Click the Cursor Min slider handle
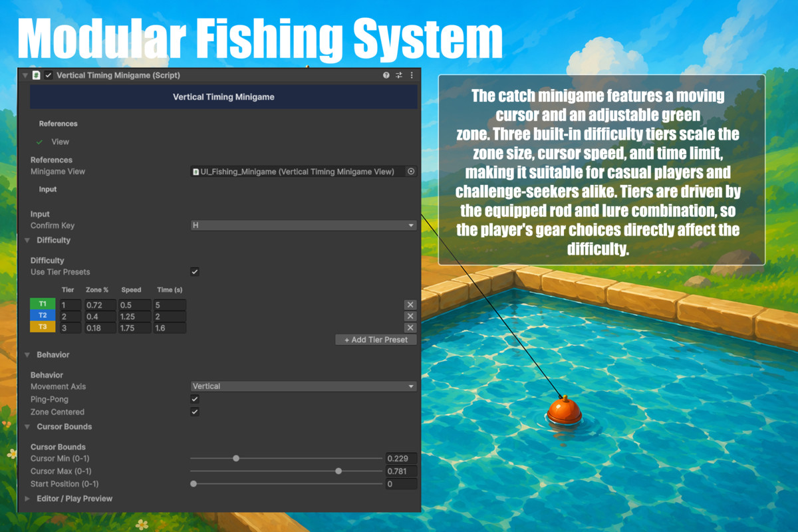The height and width of the screenshot is (532, 798). pyautogui.click(x=236, y=458)
